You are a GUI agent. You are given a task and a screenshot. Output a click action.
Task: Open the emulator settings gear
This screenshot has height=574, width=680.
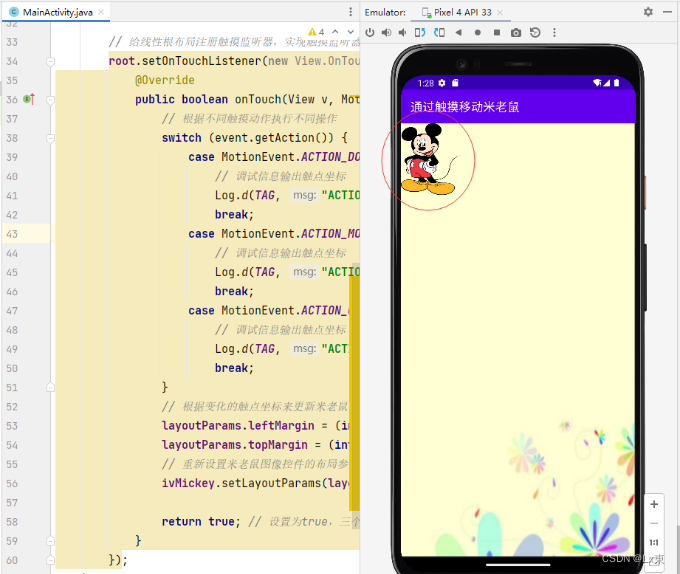pyautogui.click(x=648, y=12)
